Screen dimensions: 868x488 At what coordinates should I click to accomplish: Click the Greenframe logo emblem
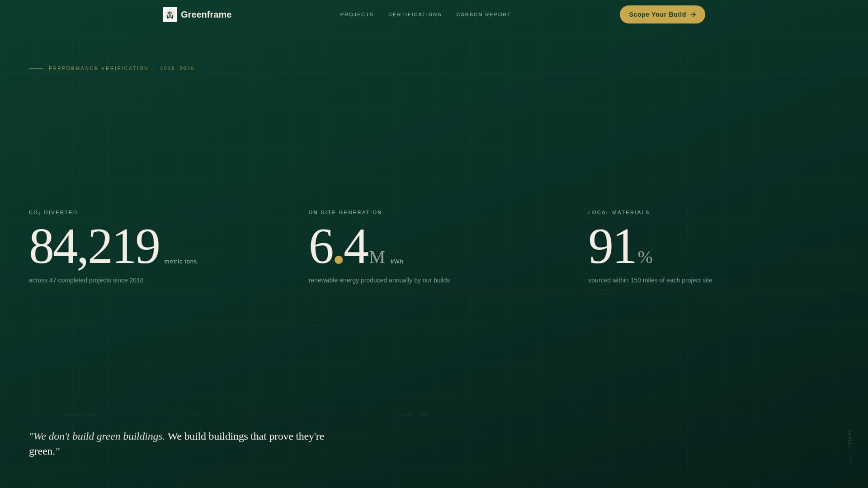coord(170,14)
